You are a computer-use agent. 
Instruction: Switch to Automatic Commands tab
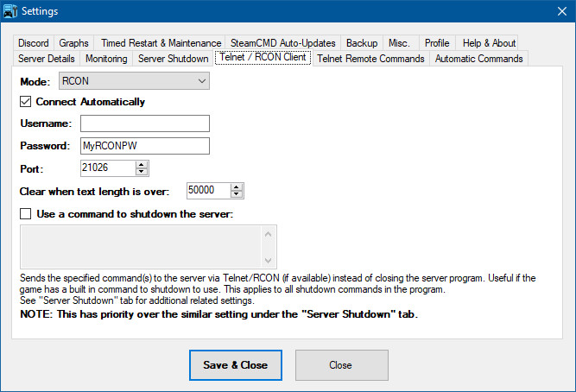479,59
